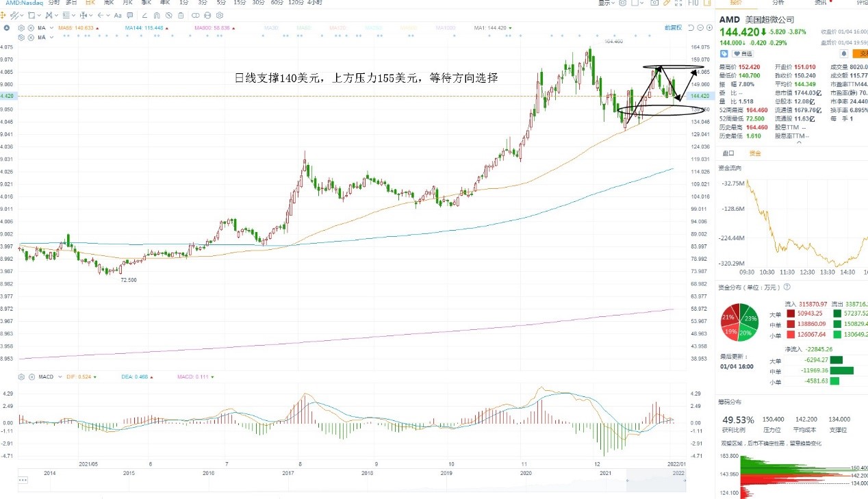This screenshot has height=499, width=868.
Task: Open settings for first MA indicator
Action: click(21, 28)
